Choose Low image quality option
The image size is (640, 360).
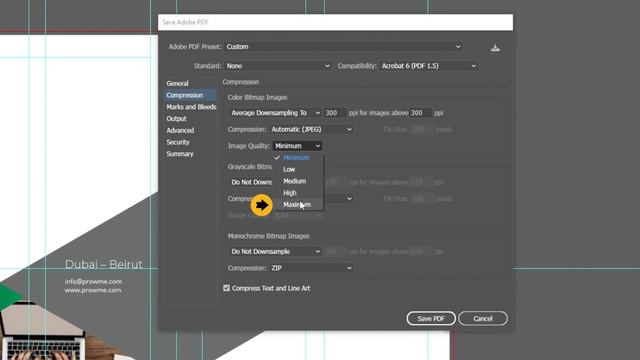298,169
